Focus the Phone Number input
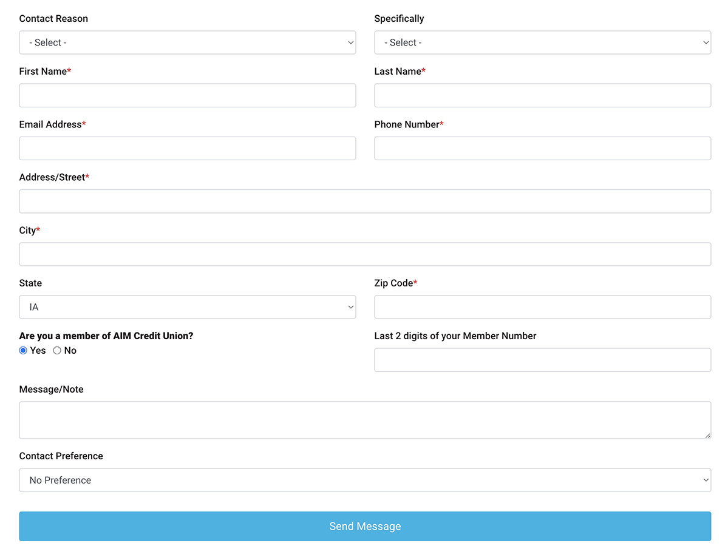 542,148
